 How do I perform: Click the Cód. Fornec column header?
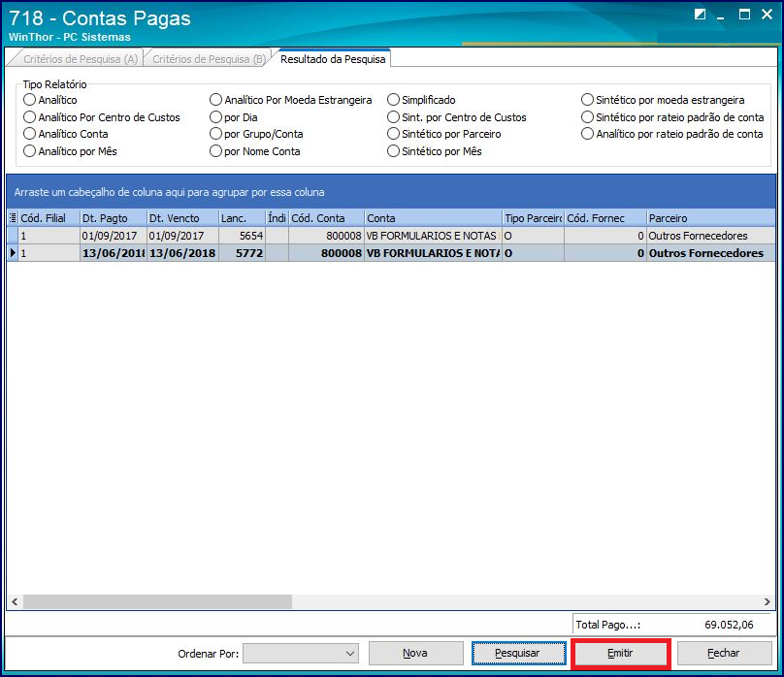[605, 218]
